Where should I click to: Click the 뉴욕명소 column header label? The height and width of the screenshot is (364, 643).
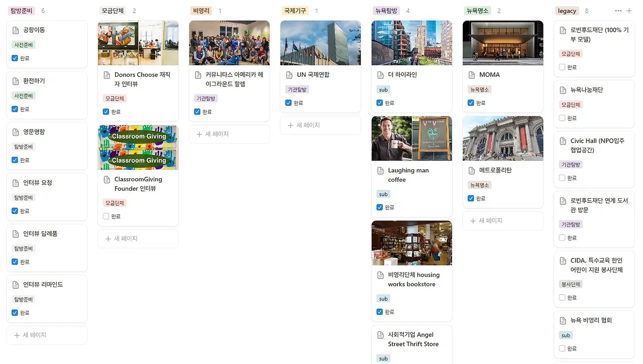tap(478, 11)
